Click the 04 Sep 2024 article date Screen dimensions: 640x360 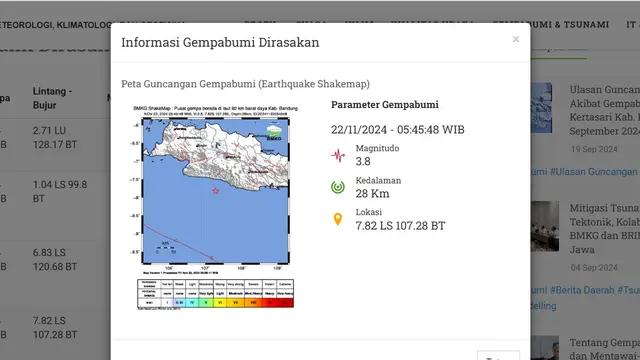(594, 268)
